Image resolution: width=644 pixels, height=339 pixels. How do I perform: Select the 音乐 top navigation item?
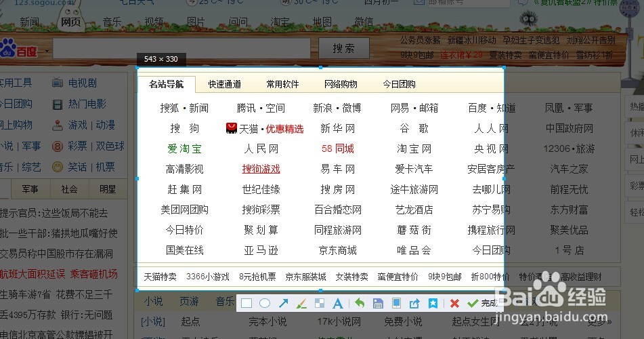112,22
